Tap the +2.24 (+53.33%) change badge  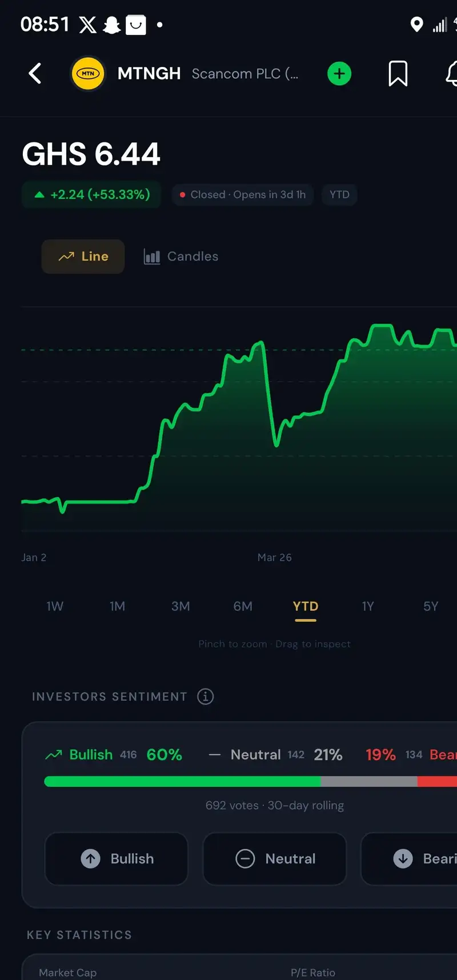pos(91,195)
